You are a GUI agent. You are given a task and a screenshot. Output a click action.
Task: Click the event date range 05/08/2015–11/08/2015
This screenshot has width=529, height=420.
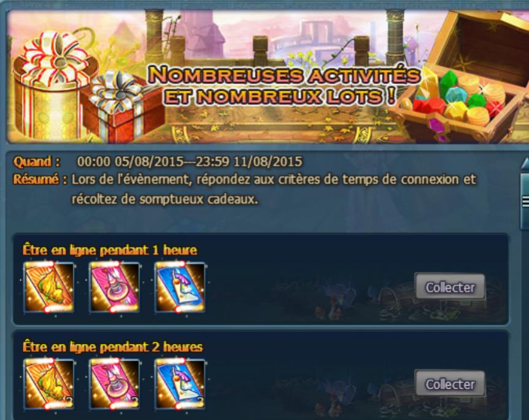[190, 161]
